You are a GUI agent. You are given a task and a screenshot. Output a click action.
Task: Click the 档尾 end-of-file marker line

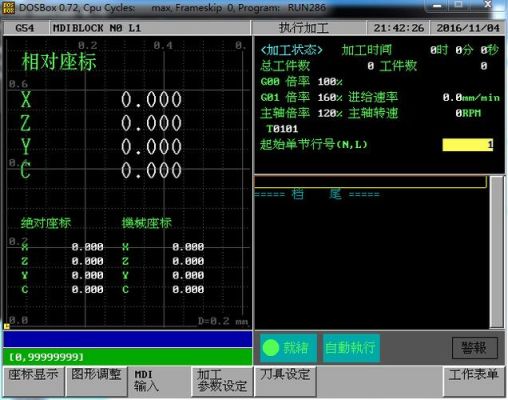[x=317, y=194]
